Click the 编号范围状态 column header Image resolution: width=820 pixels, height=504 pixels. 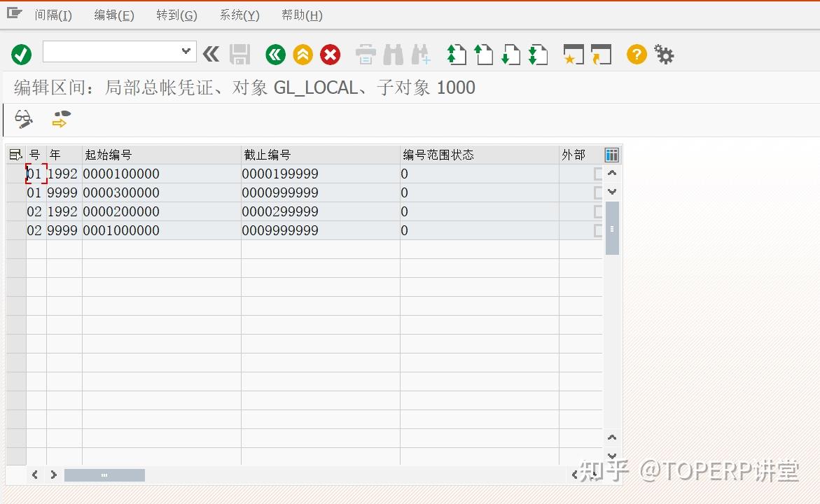click(480, 155)
